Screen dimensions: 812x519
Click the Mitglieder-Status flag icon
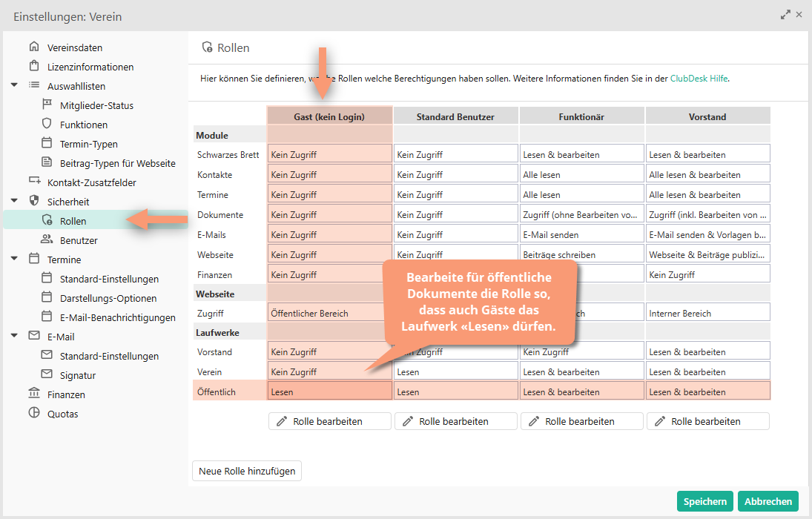tap(47, 104)
